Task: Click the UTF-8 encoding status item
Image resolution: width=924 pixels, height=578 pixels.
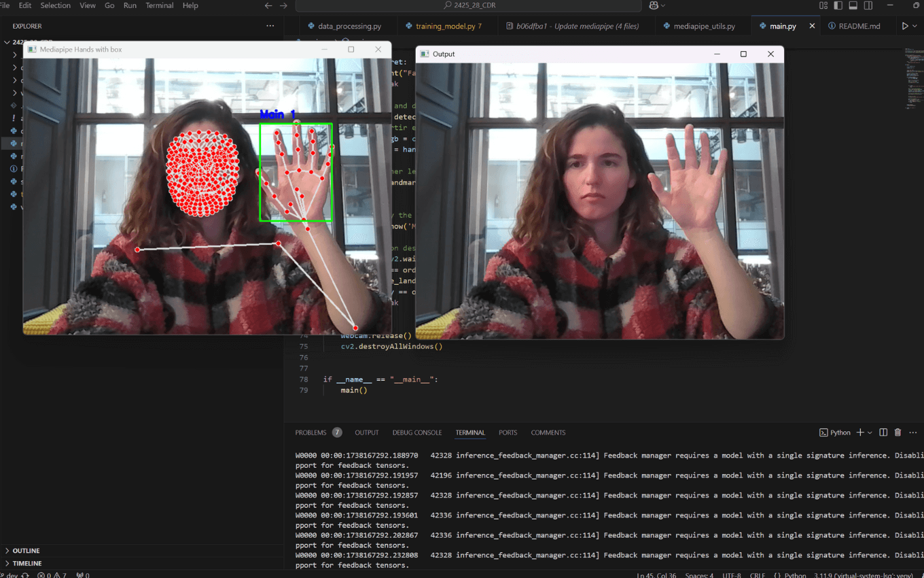Action: (732, 575)
